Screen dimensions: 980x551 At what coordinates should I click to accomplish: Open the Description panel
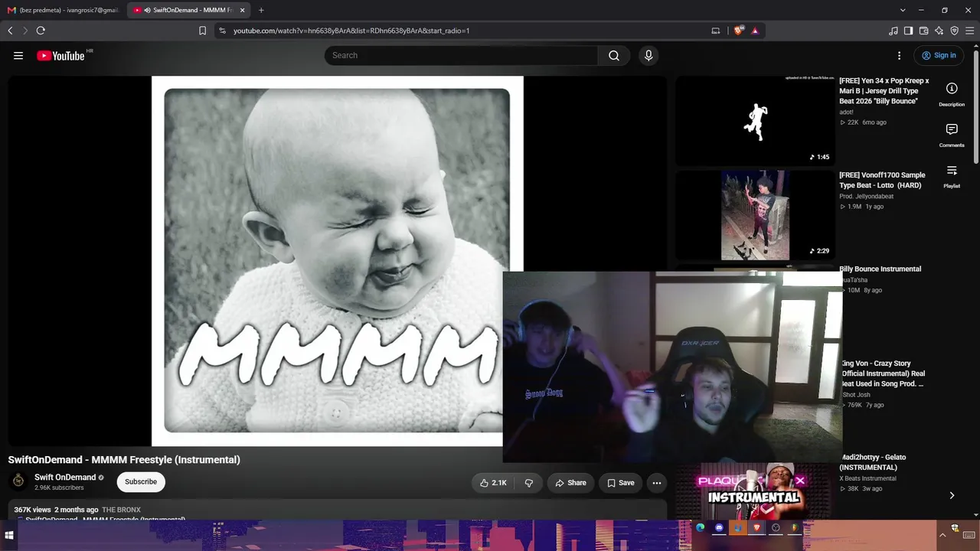[x=952, y=94]
